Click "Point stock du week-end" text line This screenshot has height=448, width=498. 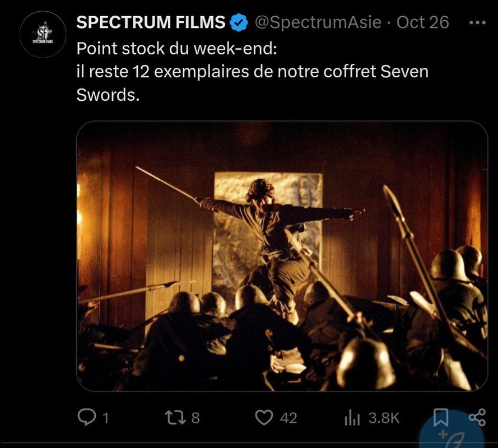coord(177,49)
